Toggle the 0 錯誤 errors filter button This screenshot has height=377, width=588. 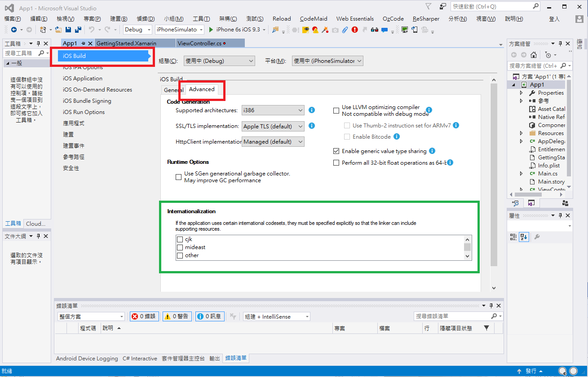144,316
